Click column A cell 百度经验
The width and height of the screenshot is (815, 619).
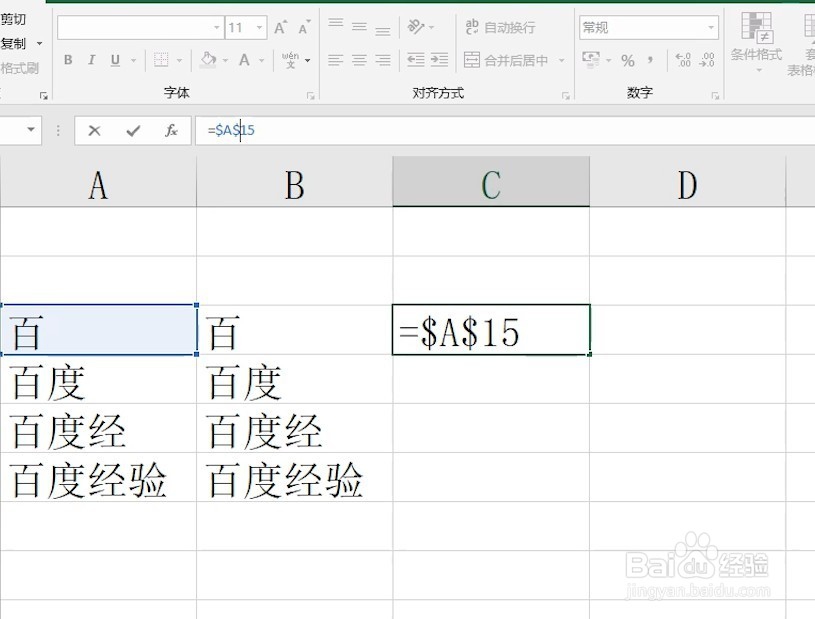[x=98, y=477]
